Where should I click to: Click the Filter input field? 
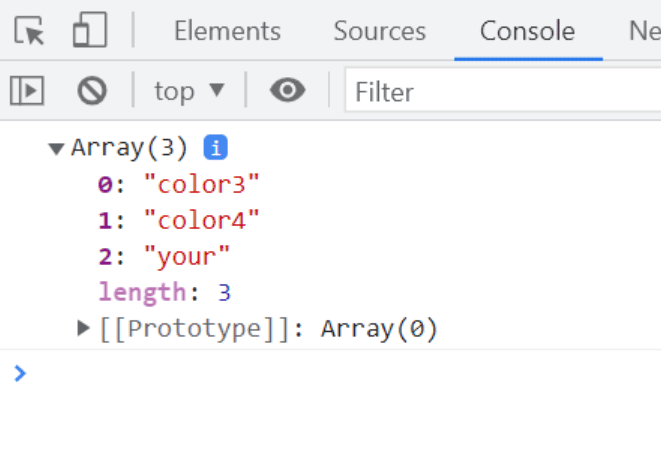[500, 93]
